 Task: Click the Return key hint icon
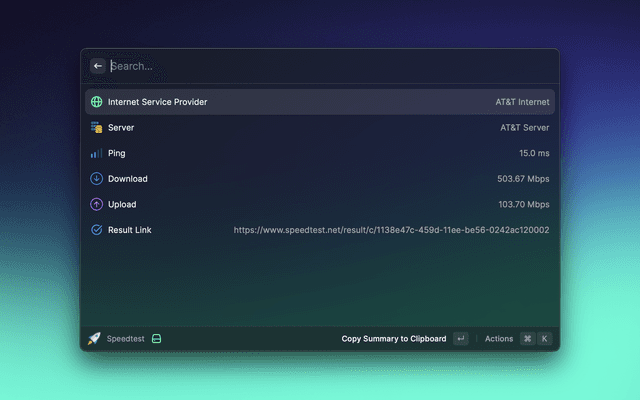(461, 338)
